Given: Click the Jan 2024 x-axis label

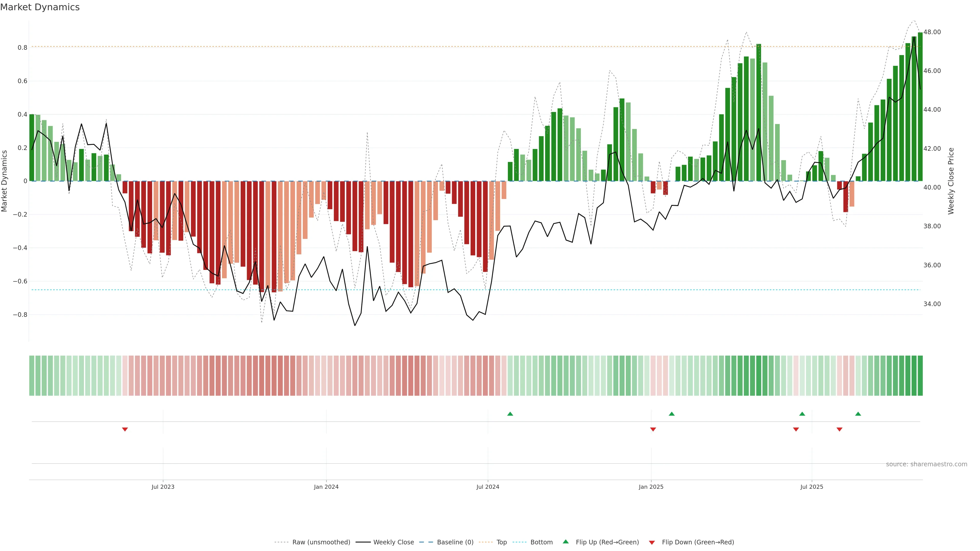Looking at the screenshot, I should [326, 487].
